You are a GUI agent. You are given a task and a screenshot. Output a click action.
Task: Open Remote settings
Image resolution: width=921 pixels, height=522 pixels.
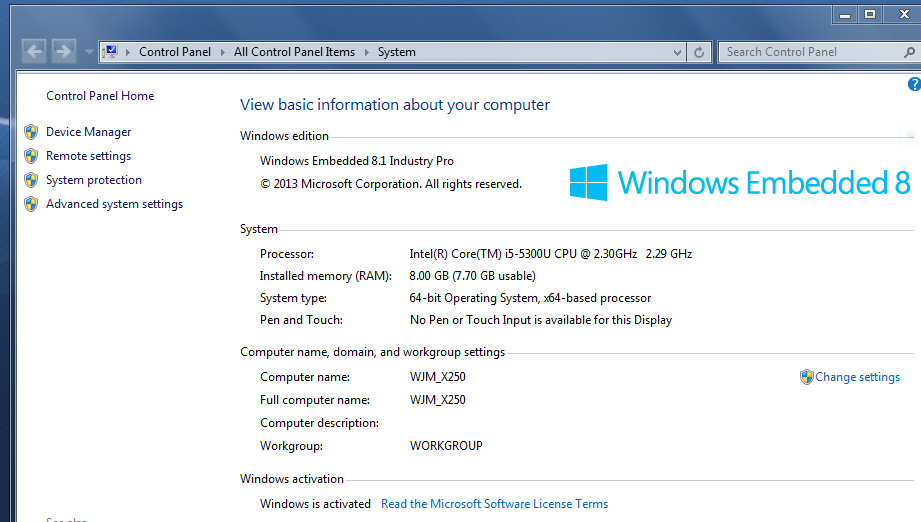point(88,156)
